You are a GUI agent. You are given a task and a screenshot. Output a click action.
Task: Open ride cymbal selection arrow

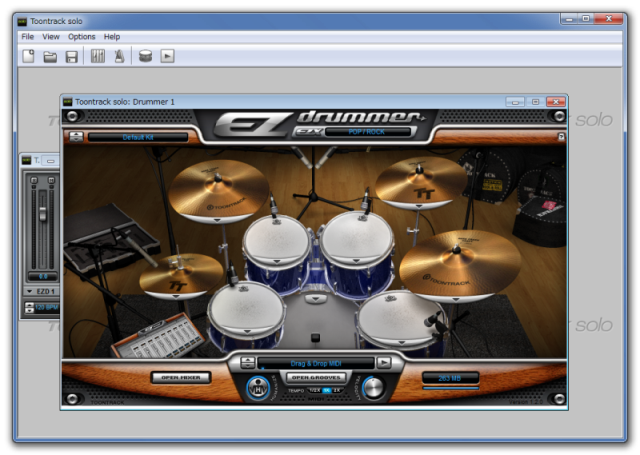[456, 299]
